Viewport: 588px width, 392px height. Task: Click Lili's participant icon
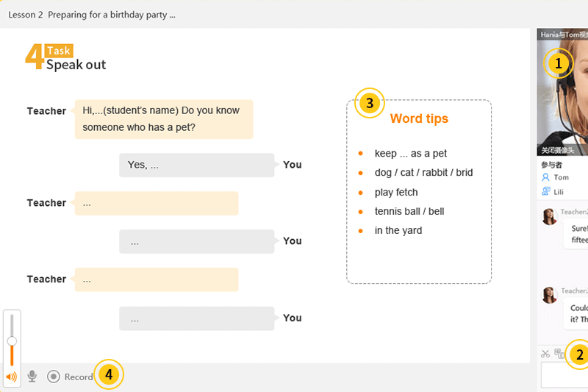pos(545,190)
